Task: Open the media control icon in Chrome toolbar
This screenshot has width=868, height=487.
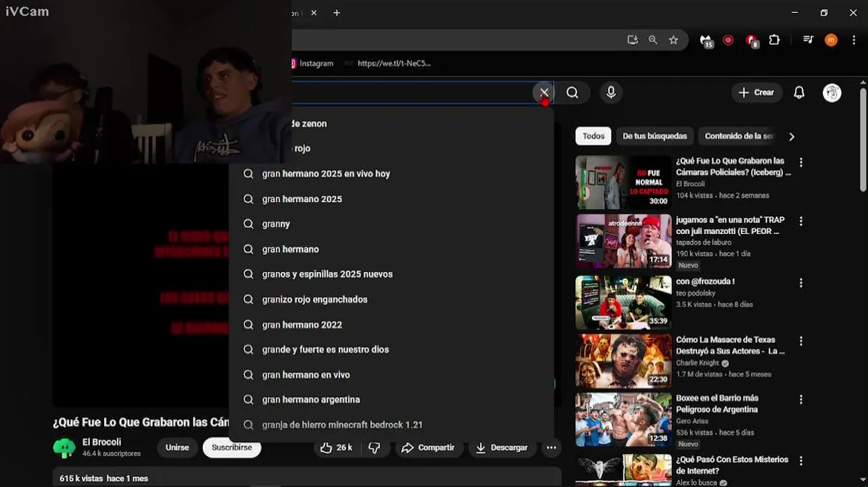Action: [x=808, y=40]
